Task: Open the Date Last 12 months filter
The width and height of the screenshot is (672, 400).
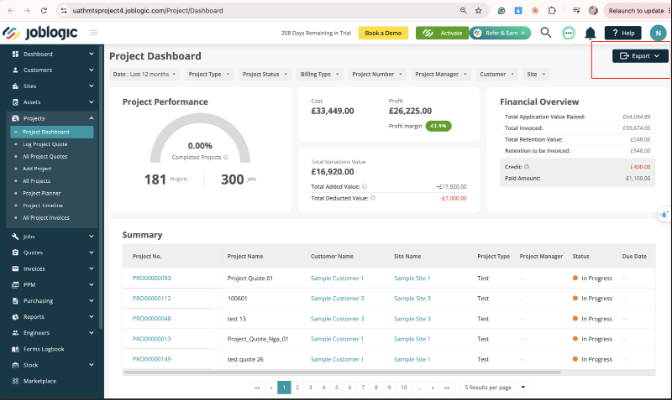Action: pyautogui.click(x=144, y=74)
